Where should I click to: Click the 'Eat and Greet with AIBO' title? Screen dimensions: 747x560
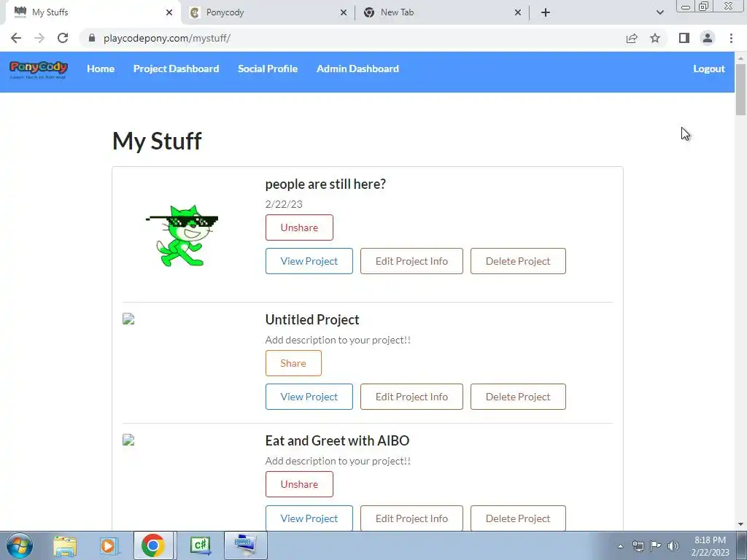click(x=337, y=440)
